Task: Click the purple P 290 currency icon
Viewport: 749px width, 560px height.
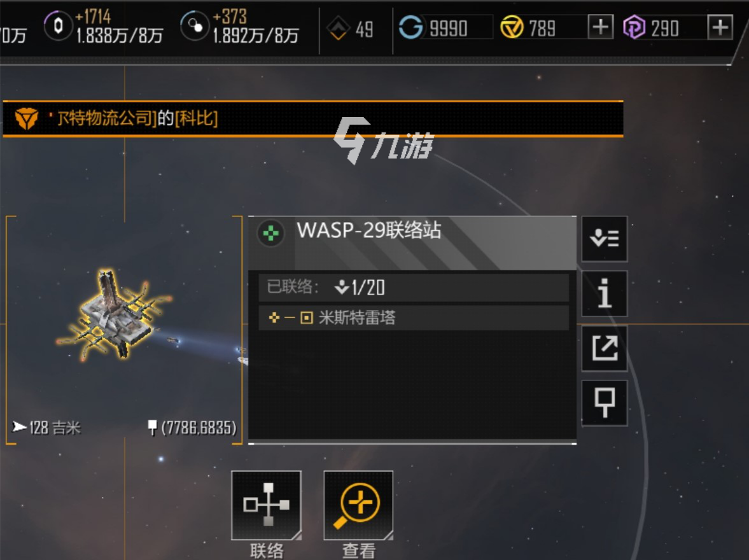Action: point(634,27)
